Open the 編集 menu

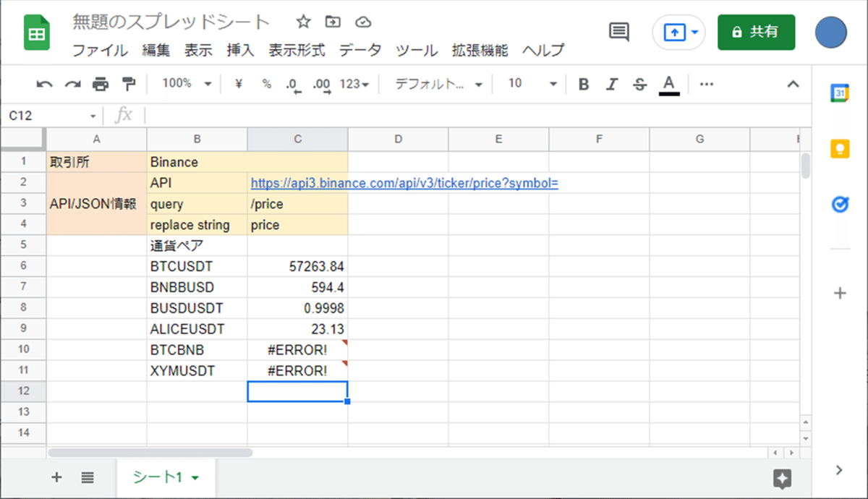tap(156, 51)
